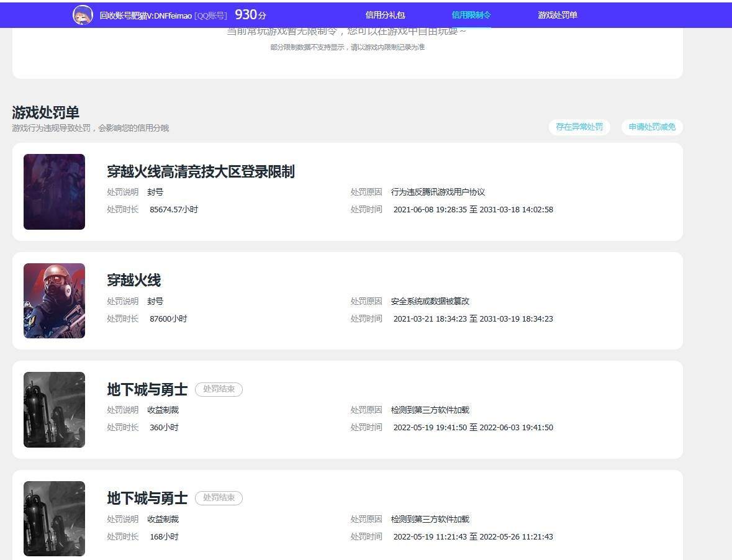The width and height of the screenshot is (732, 560).
Task: Click 检测到第三方软件加载 on the 360小时 card
Action: pos(430,410)
